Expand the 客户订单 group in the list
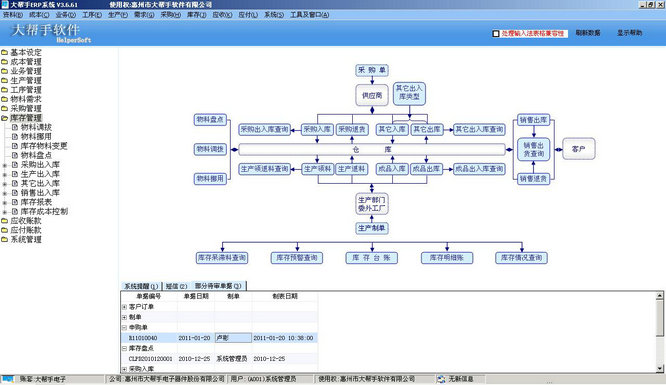666x385 pixels. (x=124, y=307)
